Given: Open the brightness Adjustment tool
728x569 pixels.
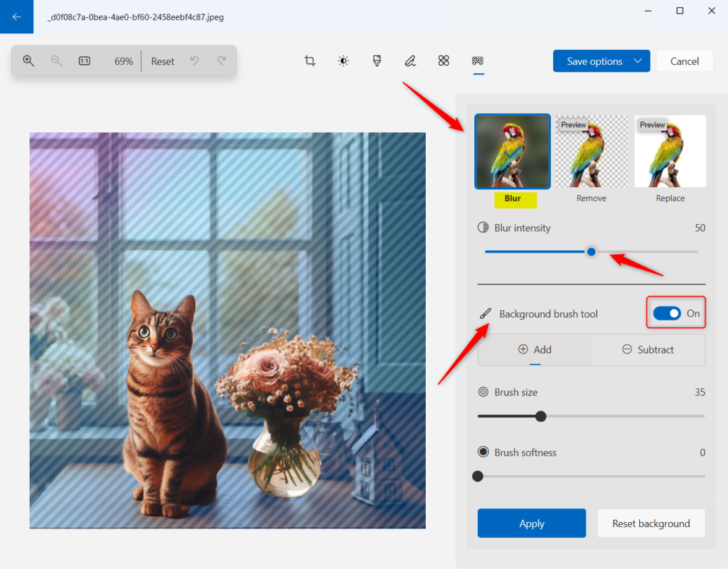Looking at the screenshot, I should pyautogui.click(x=343, y=61).
